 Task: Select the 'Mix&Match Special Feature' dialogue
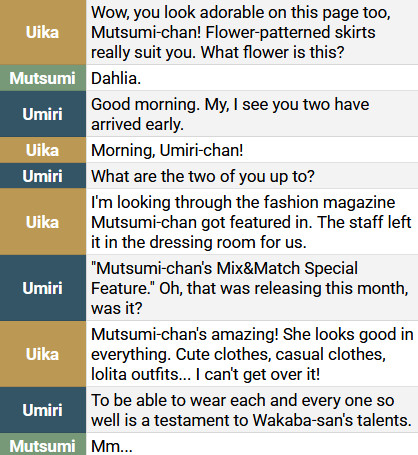pos(250,288)
